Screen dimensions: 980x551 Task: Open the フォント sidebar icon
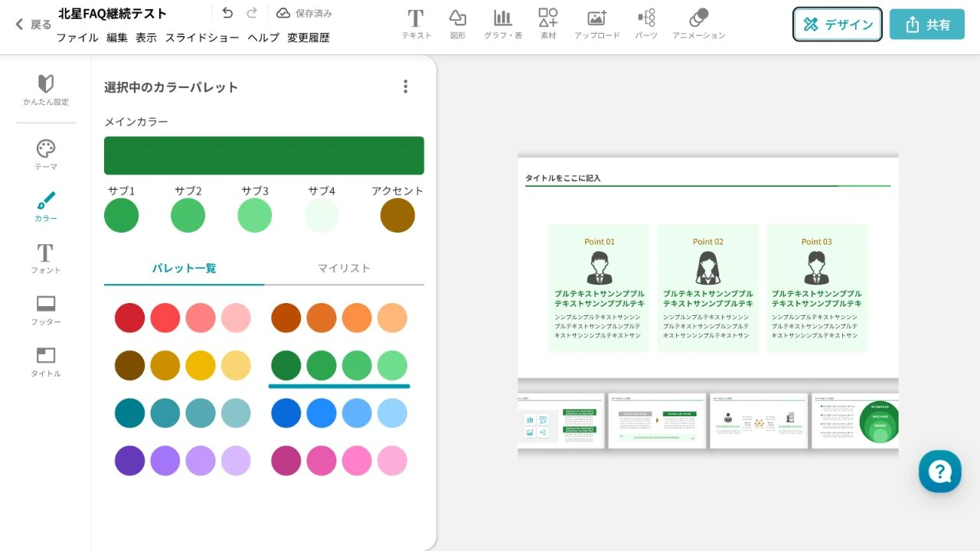(x=46, y=253)
